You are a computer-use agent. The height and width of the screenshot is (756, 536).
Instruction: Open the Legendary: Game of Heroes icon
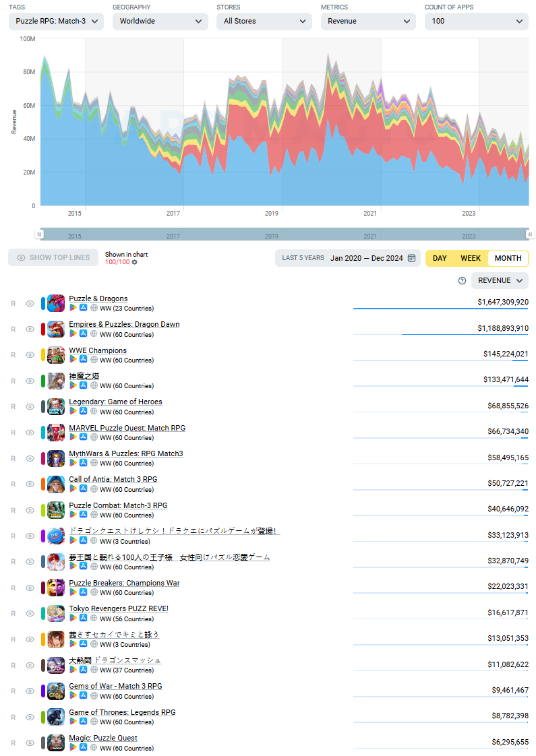tap(55, 406)
